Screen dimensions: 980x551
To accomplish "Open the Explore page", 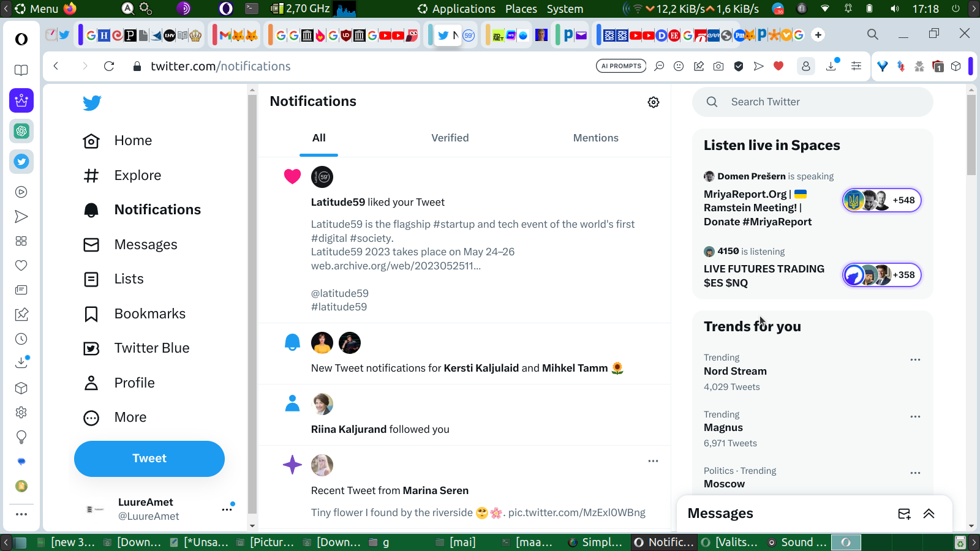I will (123, 176).
